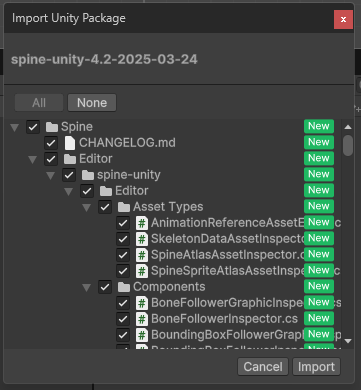The image size is (361, 390).
Task: Select the spine-unity folder name
Action: 129,175
